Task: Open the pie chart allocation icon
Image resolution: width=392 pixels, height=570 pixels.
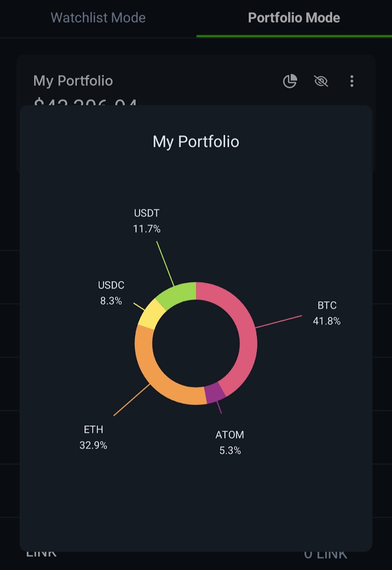Action: click(x=290, y=81)
